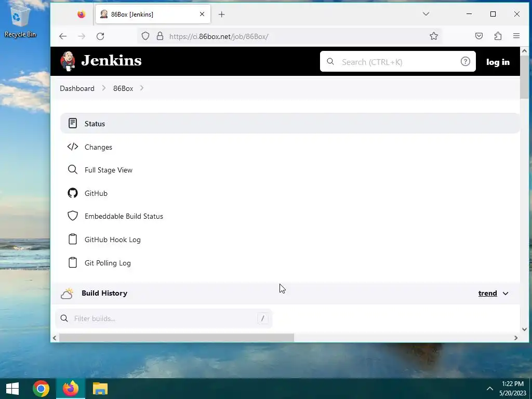Click the slash shortcut hint in filter
The width and height of the screenshot is (532, 399).
(x=262, y=318)
